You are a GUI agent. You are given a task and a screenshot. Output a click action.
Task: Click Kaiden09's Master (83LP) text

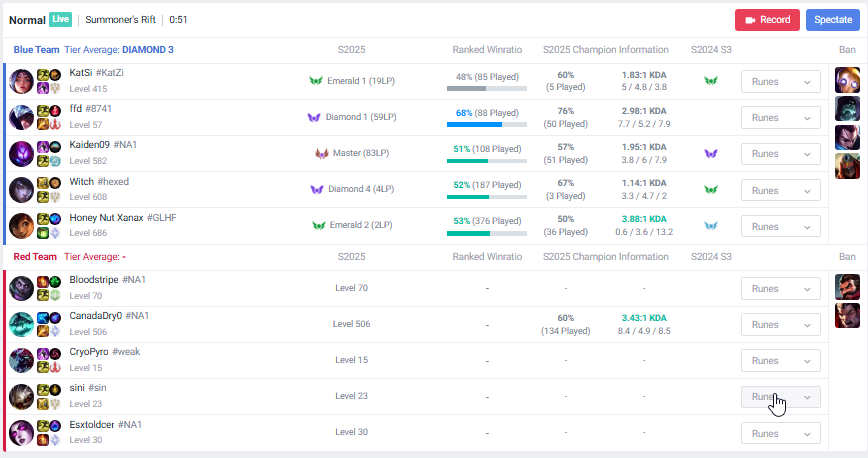[x=361, y=153]
